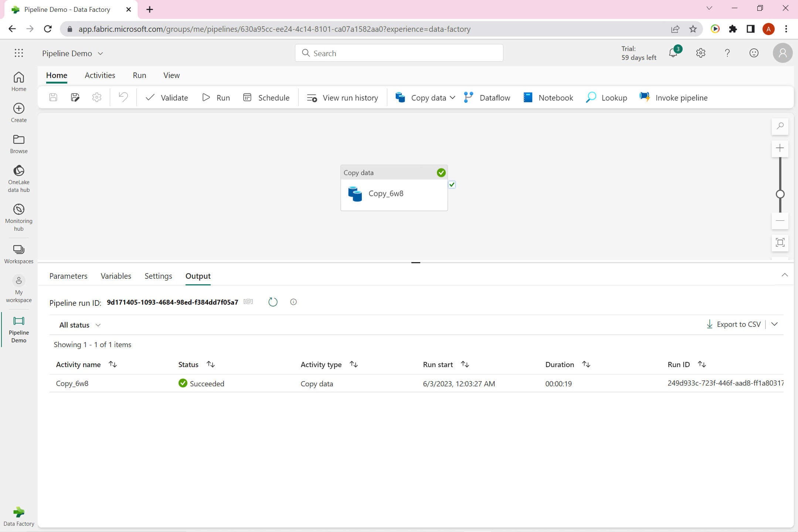
Task: Click the Validate button
Action: point(166,98)
